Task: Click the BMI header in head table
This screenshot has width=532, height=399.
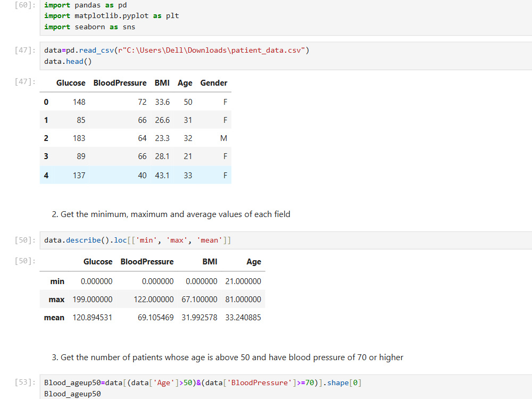Action: 162,83
